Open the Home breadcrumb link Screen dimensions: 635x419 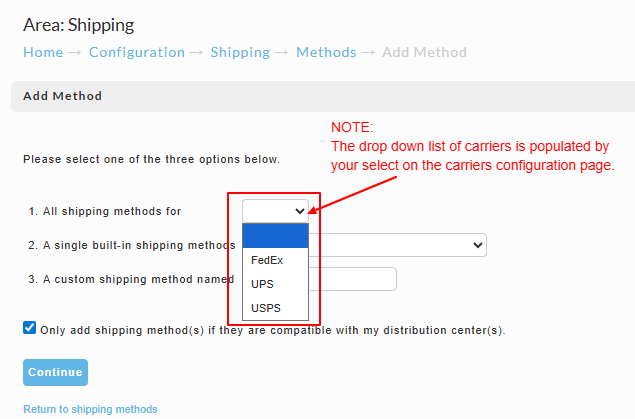[x=43, y=52]
